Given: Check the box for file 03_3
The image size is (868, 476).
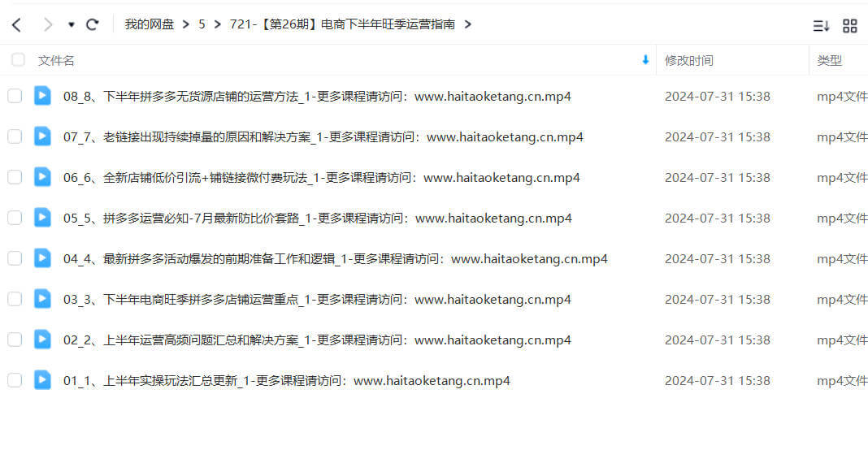Looking at the screenshot, I should click(x=15, y=299).
